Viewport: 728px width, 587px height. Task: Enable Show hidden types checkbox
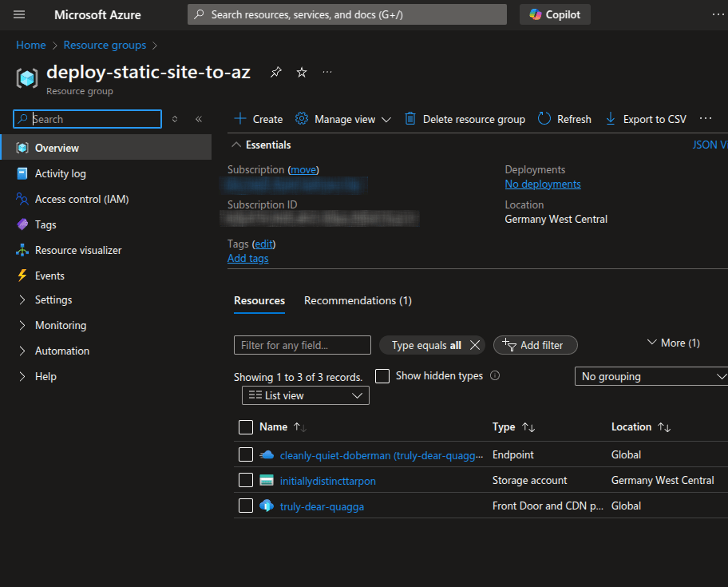point(382,375)
